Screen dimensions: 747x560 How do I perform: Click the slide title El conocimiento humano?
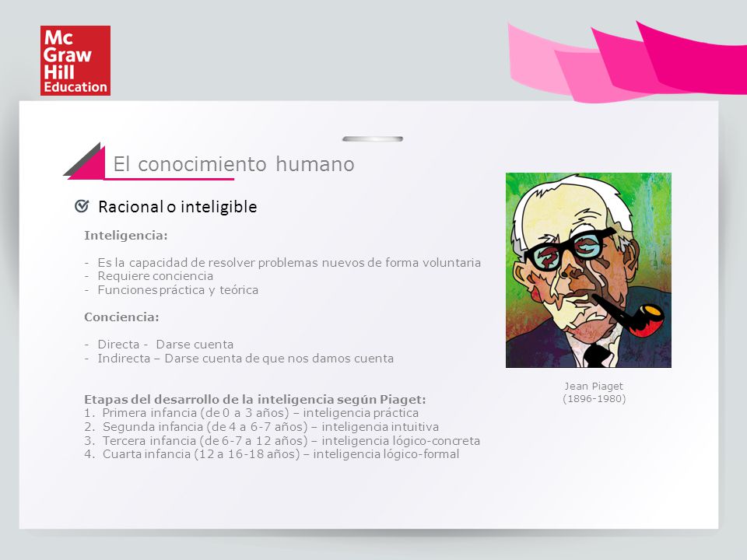pyautogui.click(x=233, y=164)
